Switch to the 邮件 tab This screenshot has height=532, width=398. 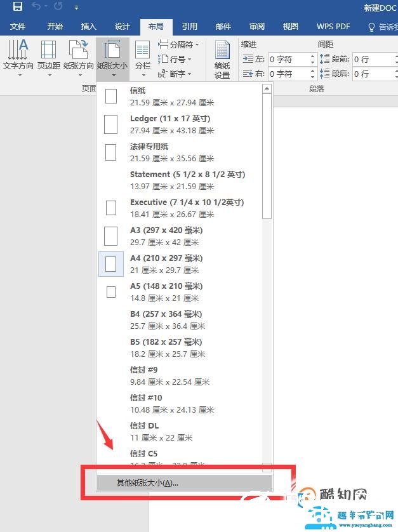click(223, 27)
